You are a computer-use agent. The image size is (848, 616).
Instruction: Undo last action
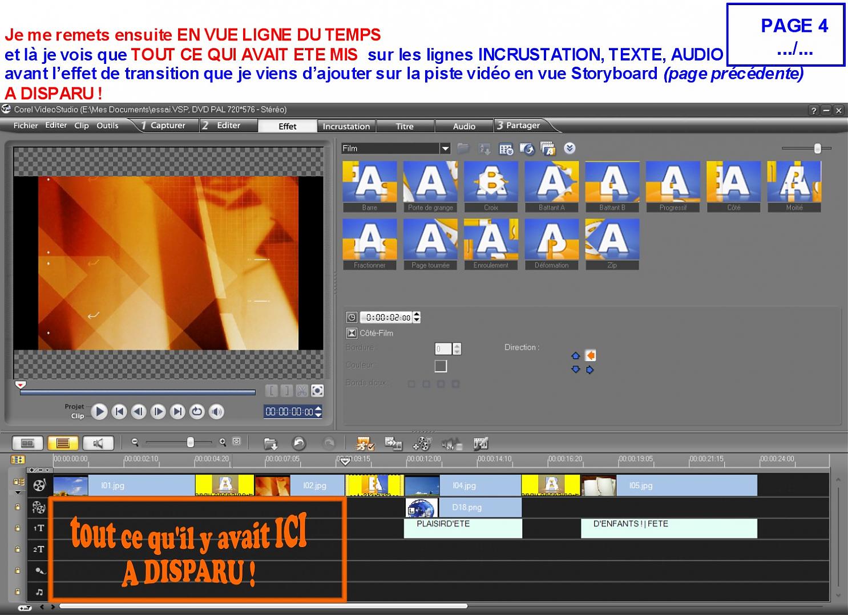click(299, 443)
